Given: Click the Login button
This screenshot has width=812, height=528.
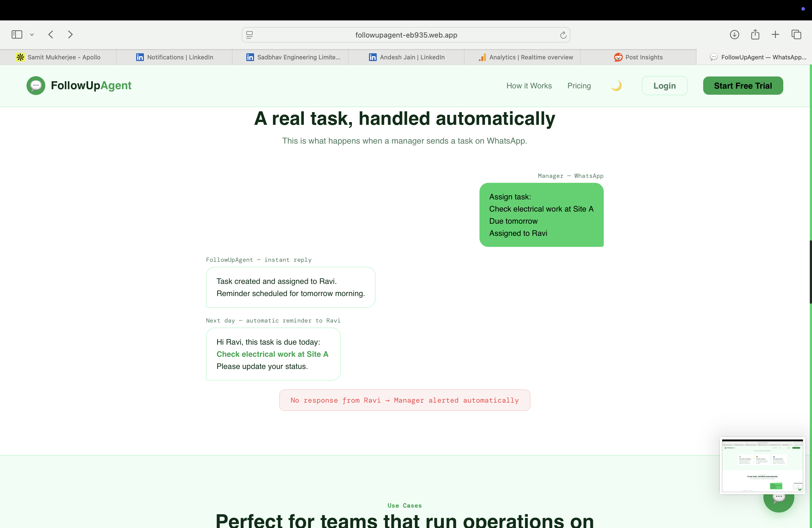Looking at the screenshot, I should point(665,86).
